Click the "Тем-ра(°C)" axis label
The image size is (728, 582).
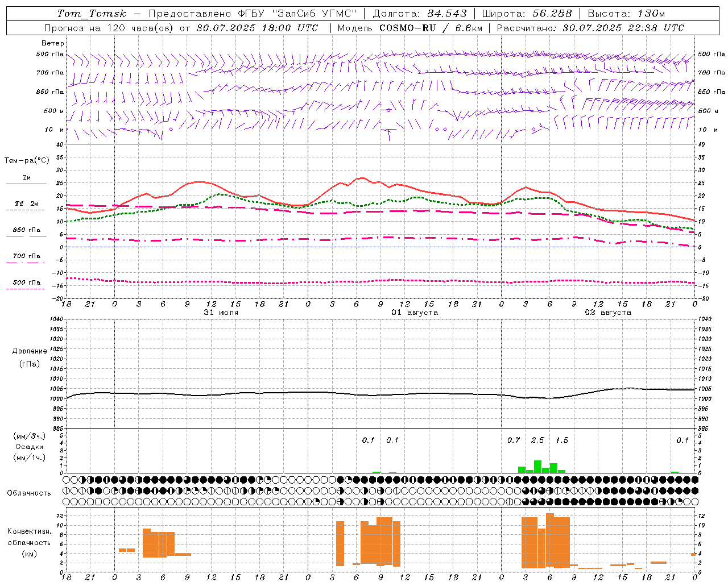pyautogui.click(x=27, y=161)
